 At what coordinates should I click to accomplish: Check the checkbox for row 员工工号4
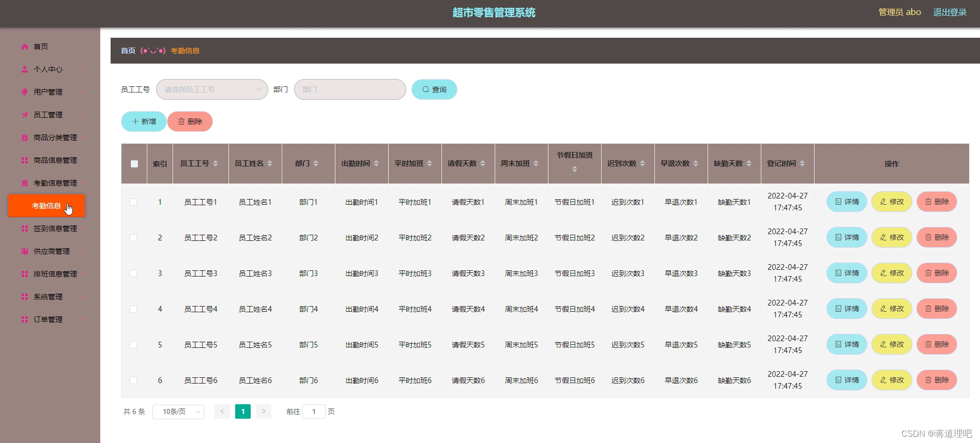(133, 309)
